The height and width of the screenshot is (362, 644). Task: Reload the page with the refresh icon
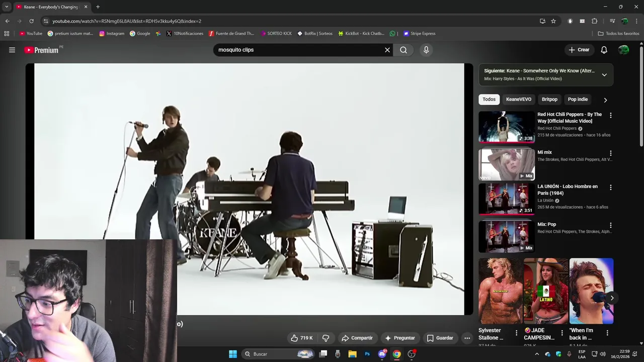coord(31,21)
